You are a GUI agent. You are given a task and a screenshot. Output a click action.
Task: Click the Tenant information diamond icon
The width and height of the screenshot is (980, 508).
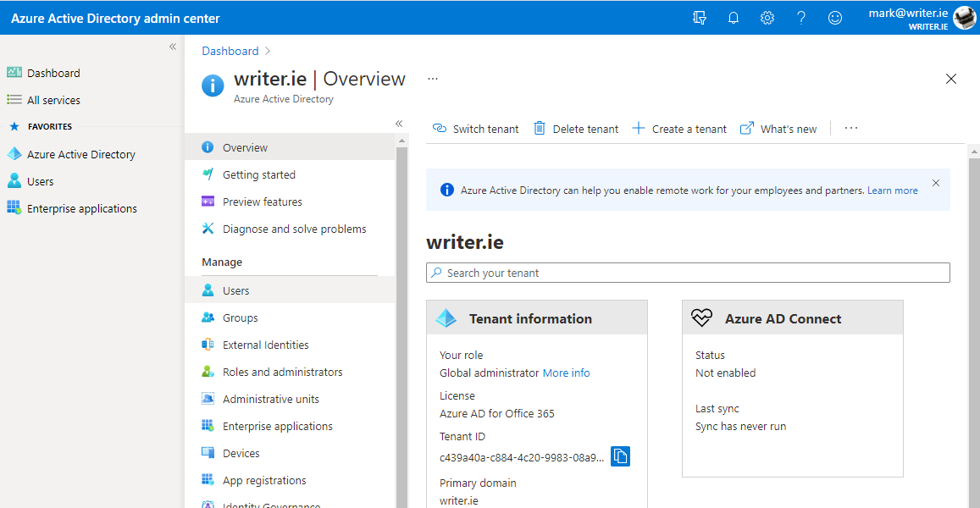(446, 318)
